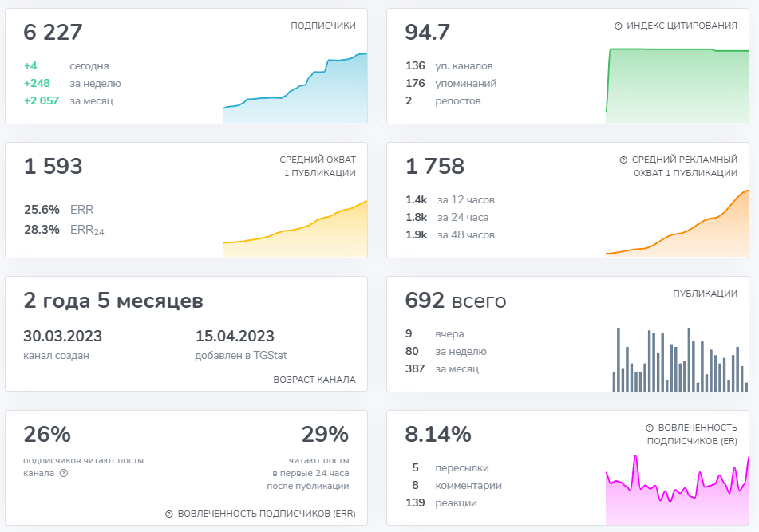
Task: Select the 139 реакции row
Action: coord(441,503)
